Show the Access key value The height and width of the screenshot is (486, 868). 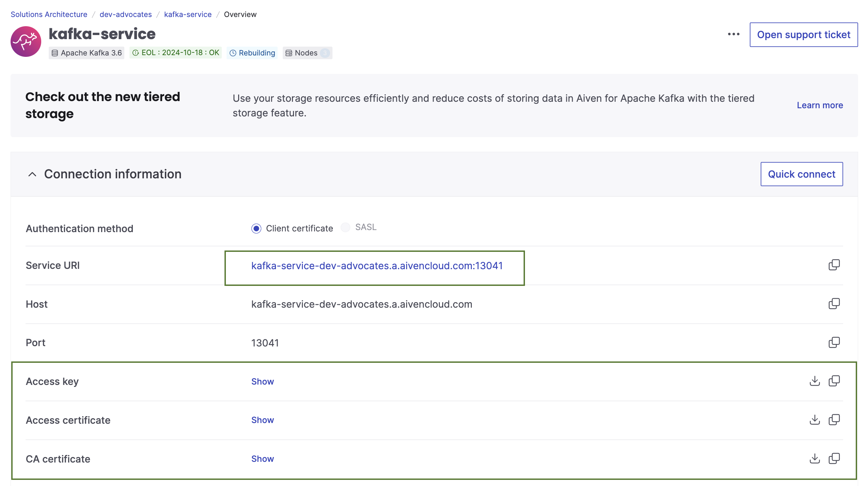262,381
